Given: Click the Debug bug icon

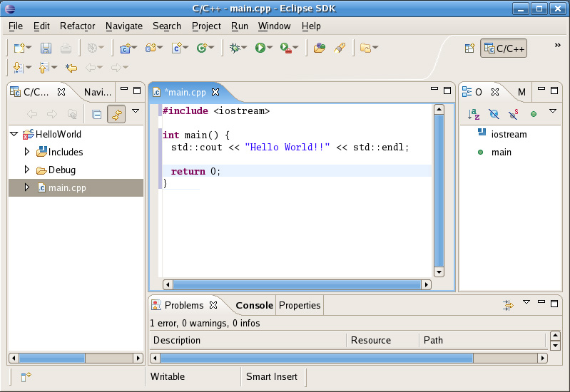Looking at the screenshot, I should click(x=235, y=48).
